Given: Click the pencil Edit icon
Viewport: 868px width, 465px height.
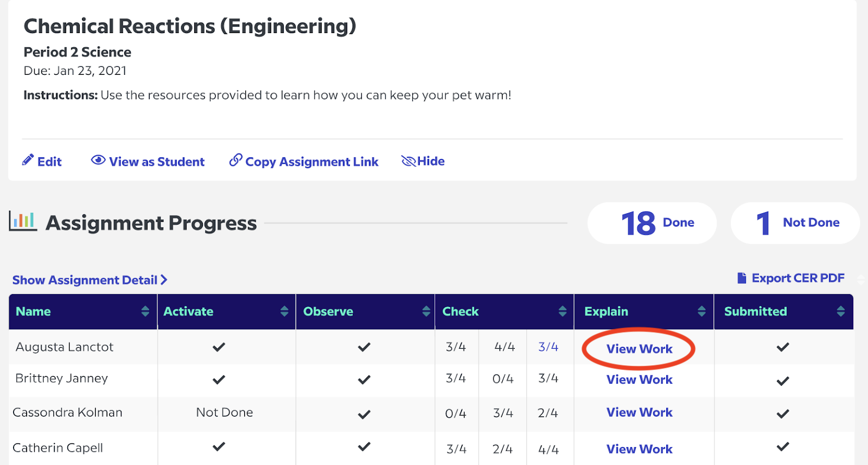Looking at the screenshot, I should point(28,160).
